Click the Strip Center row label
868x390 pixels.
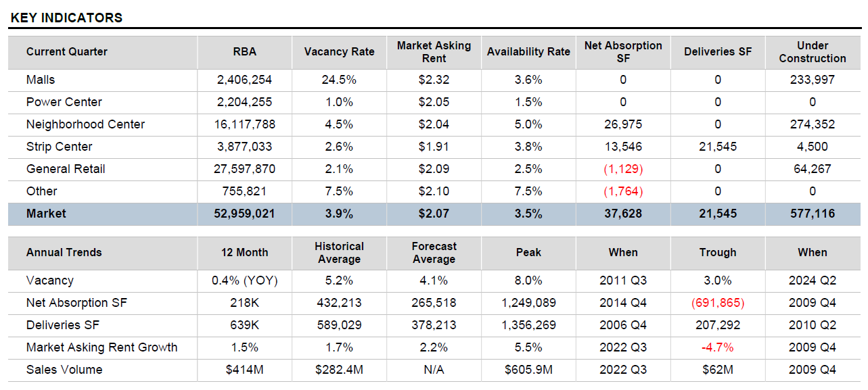59,147
